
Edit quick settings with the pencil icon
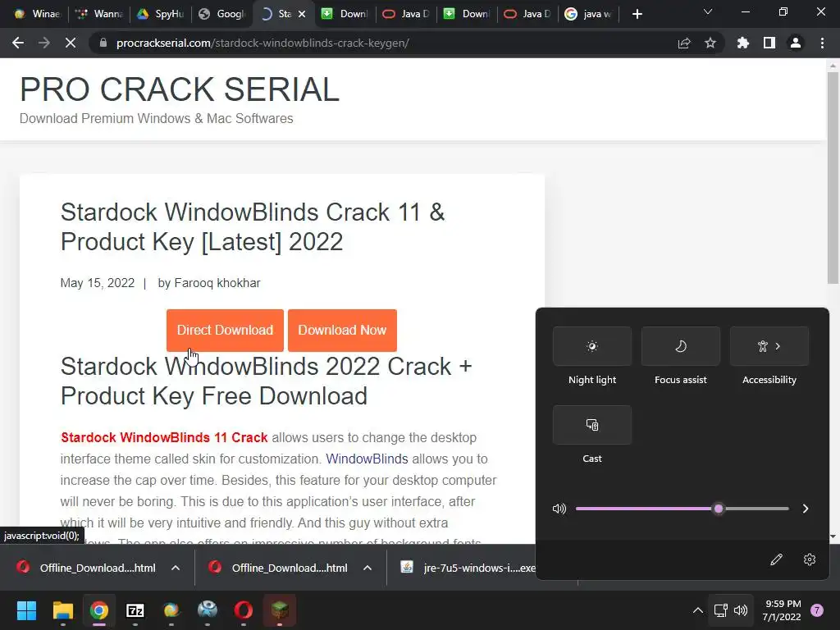(x=776, y=559)
